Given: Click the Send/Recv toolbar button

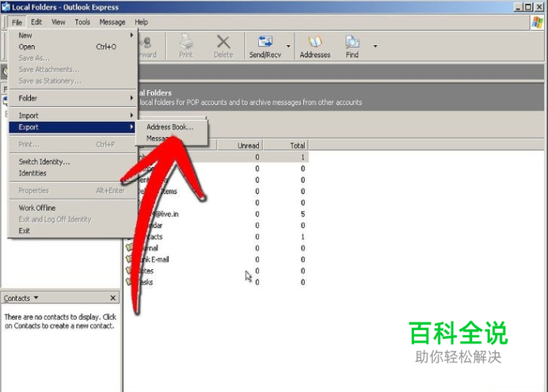Looking at the screenshot, I should click(265, 46).
